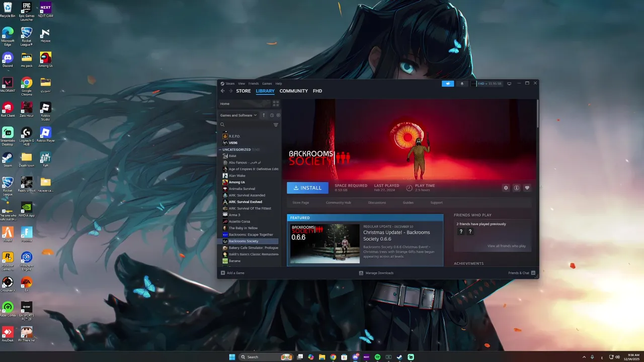Open AnyDesk desktop shortcut
The width and height of the screenshot is (644, 362).
(8, 334)
